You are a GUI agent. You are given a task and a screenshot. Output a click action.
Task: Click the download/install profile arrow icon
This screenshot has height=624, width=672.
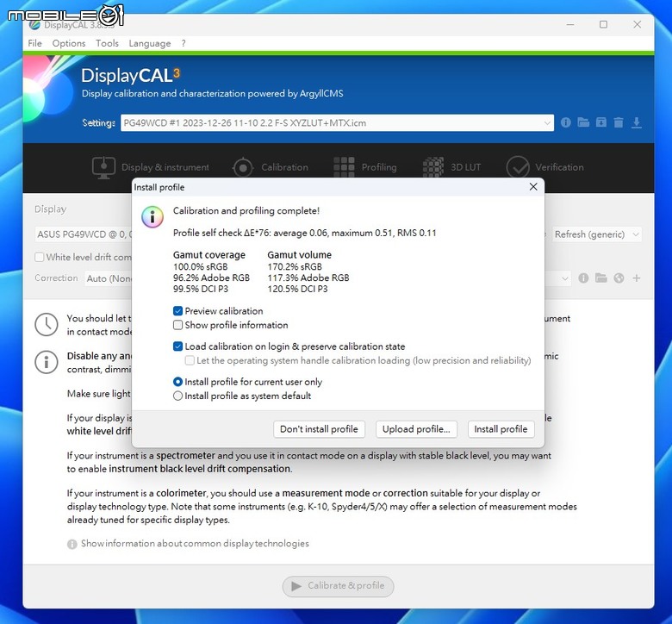pyautogui.click(x=637, y=122)
